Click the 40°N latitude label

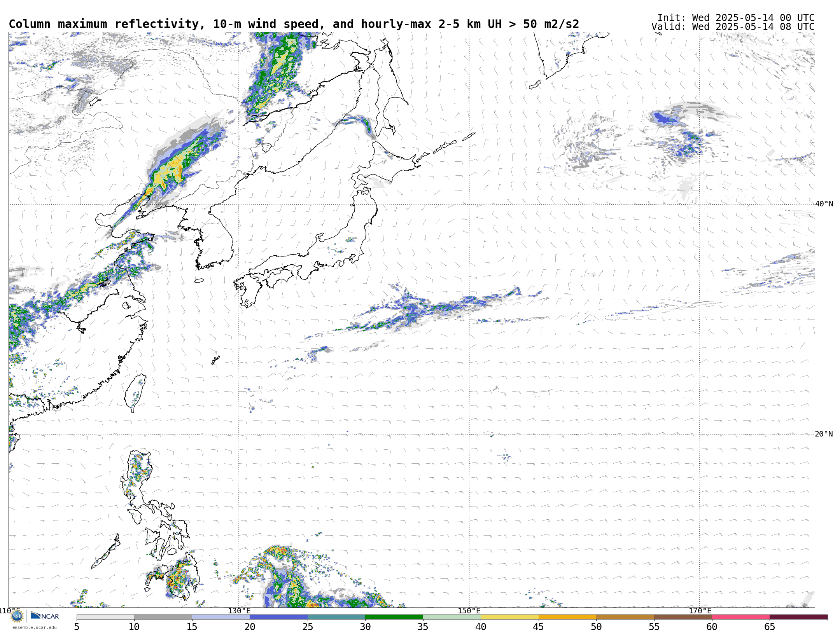point(824,204)
